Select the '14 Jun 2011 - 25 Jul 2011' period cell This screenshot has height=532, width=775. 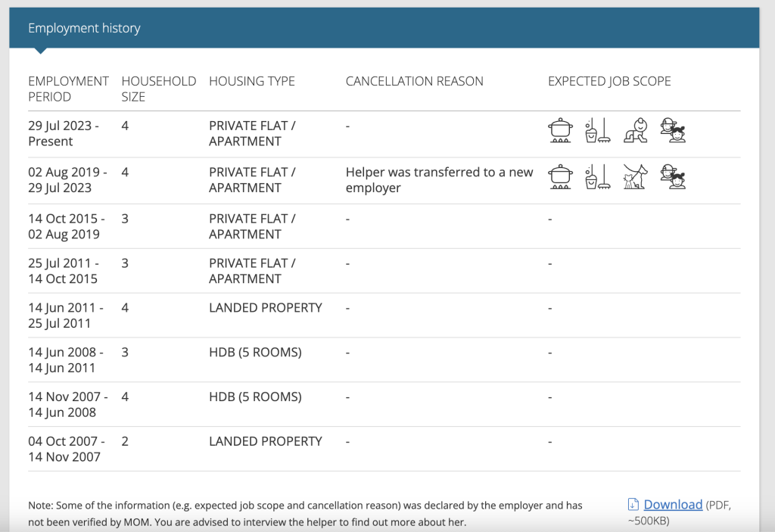tap(66, 316)
